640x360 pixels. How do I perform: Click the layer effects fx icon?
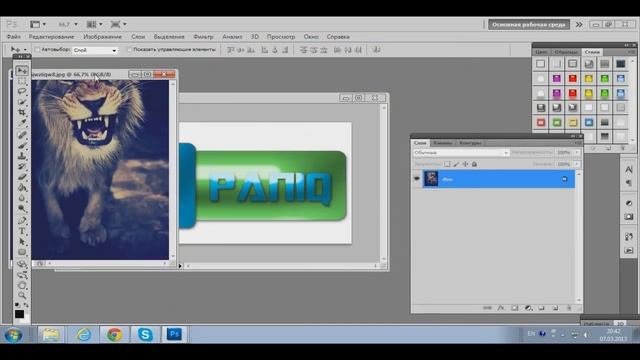tap(501, 308)
